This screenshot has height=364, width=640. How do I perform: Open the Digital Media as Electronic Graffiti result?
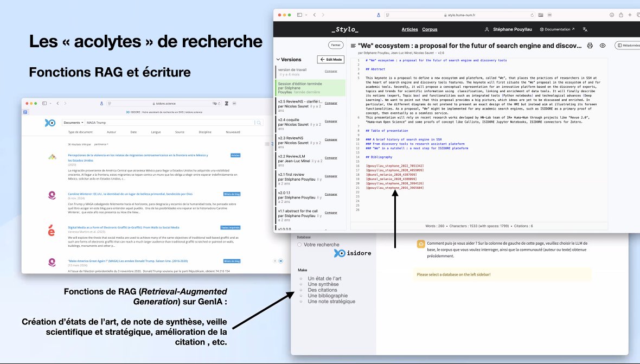pyautogui.click(x=123, y=227)
